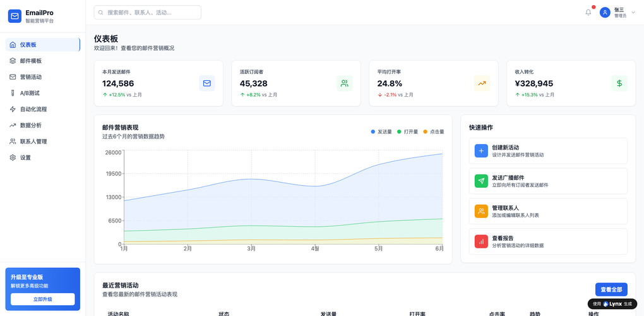Click the red 查看报告 chart icon

[481, 241]
